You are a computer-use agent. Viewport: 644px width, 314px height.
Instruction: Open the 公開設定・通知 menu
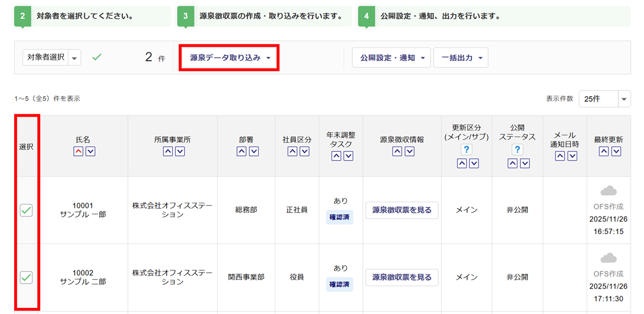(391, 58)
